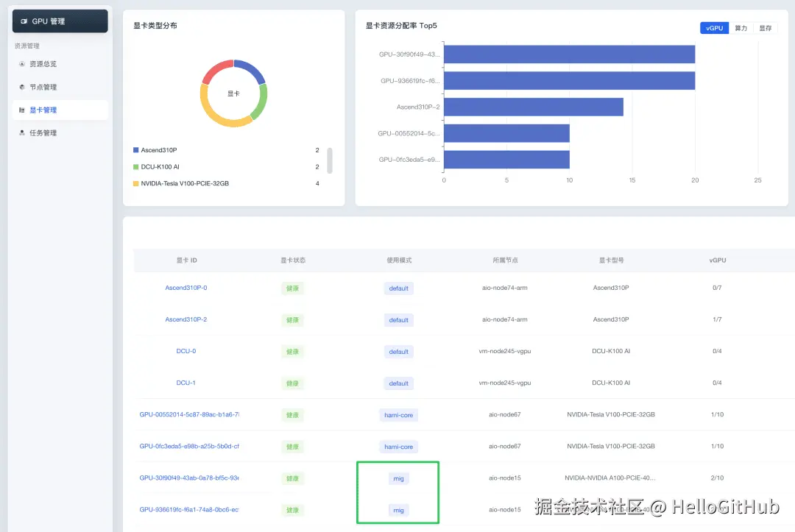
Task: Click the 资源总览 sidebar icon
Action: click(x=22, y=64)
